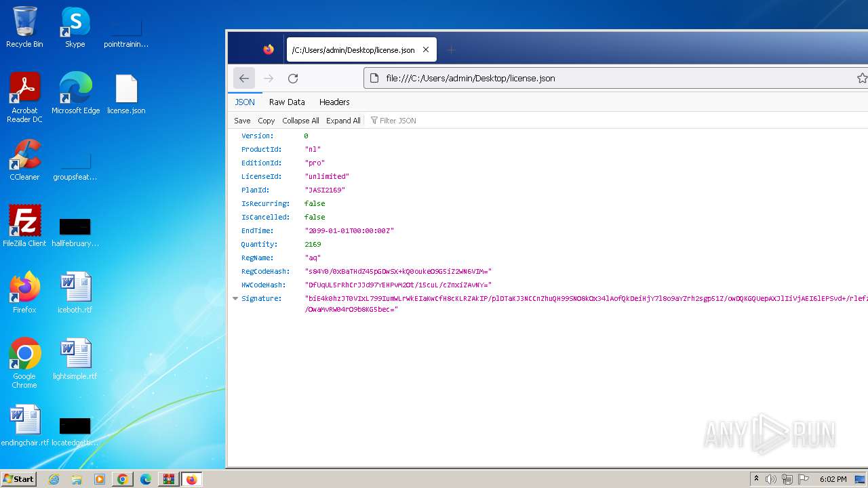
Task: Reload the license.json page
Action: (x=293, y=78)
